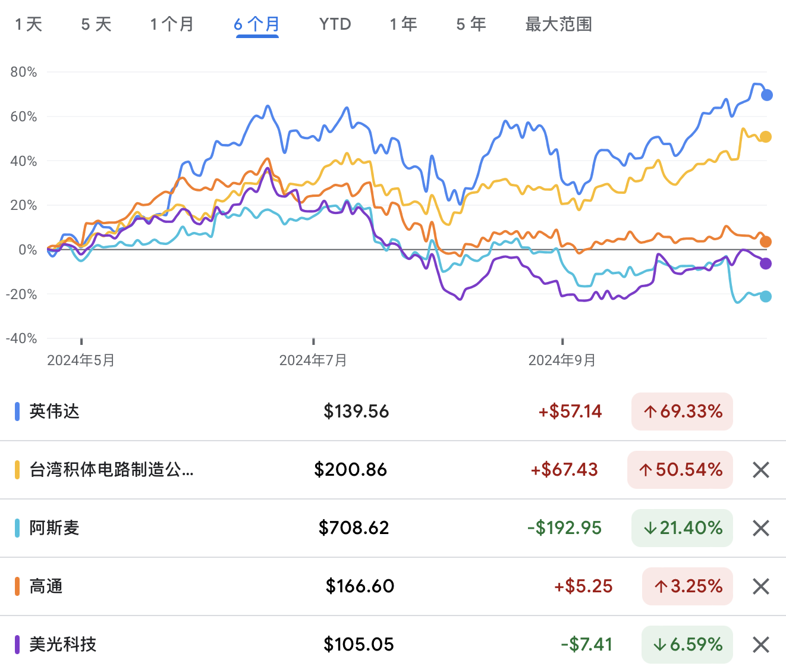Click the 69.33% gain badge
The image size is (786, 672).
coord(682,412)
